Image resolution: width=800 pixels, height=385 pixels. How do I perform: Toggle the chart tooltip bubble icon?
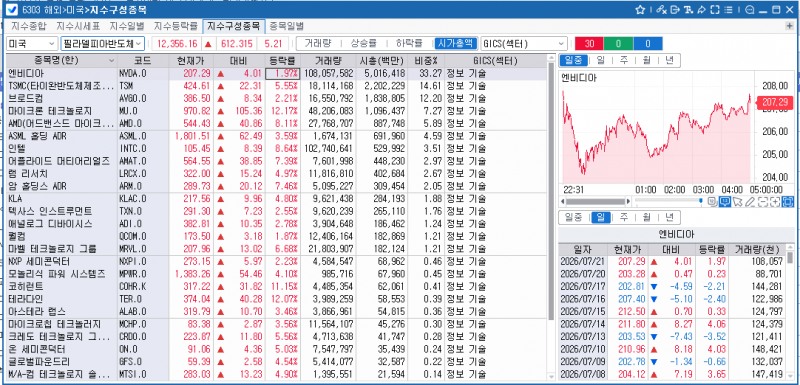[724, 201]
